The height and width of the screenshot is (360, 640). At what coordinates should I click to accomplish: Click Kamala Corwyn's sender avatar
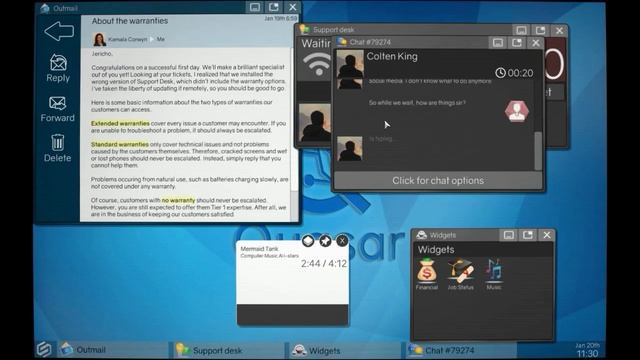(99, 39)
